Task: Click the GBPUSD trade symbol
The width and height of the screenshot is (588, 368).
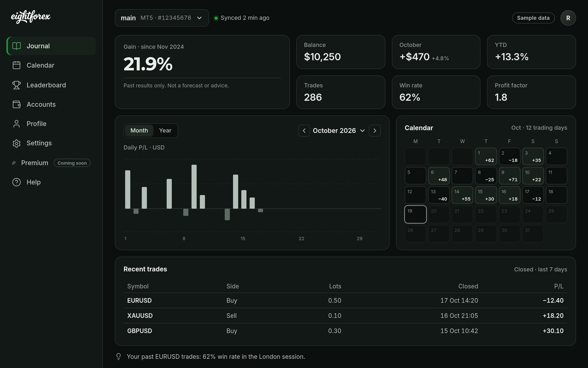Action: pyautogui.click(x=140, y=331)
